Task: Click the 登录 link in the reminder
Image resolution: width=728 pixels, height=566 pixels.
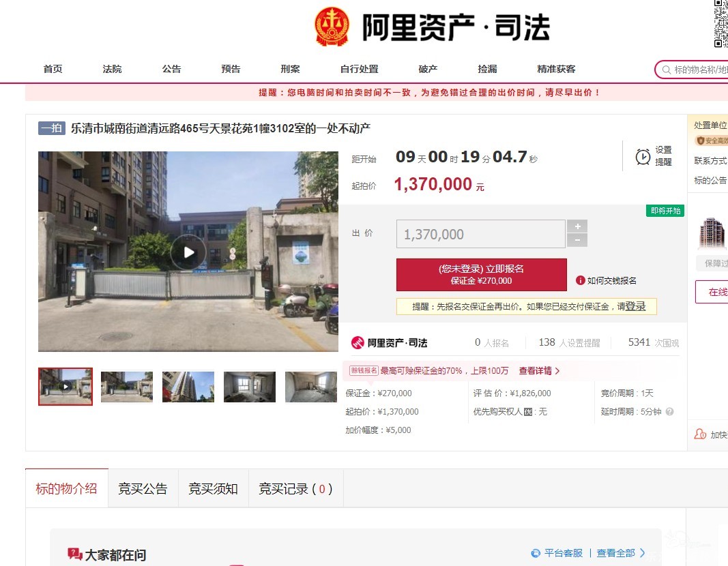Action: 635,307
